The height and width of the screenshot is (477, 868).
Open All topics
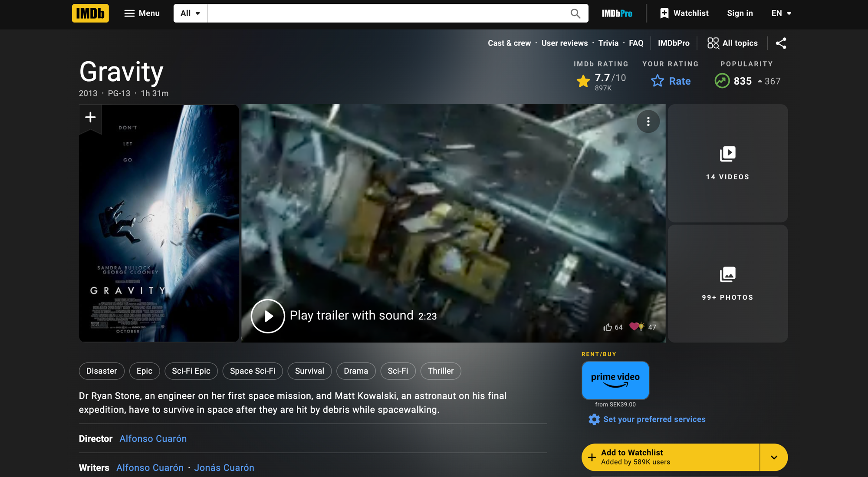pyautogui.click(x=733, y=43)
